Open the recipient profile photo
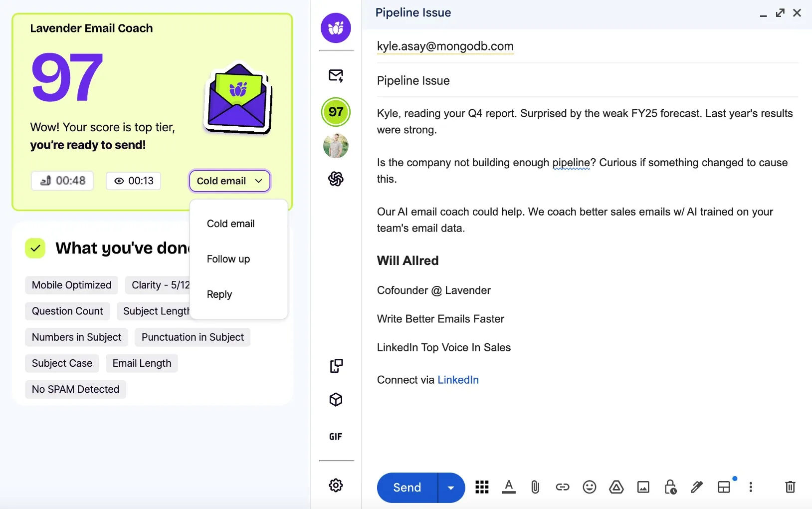812x509 pixels. click(336, 146)
